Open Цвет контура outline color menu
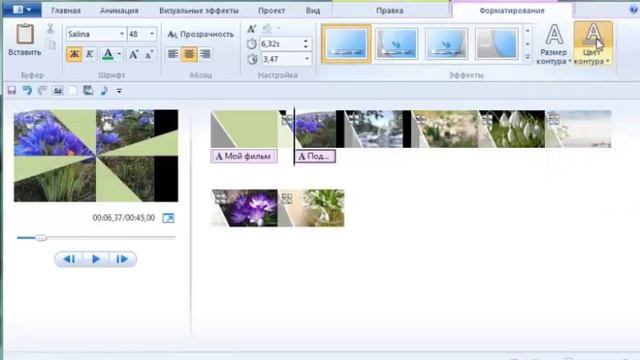Image resolution: width=640 pixels, height=360 pixels. [x=593, y=44]
